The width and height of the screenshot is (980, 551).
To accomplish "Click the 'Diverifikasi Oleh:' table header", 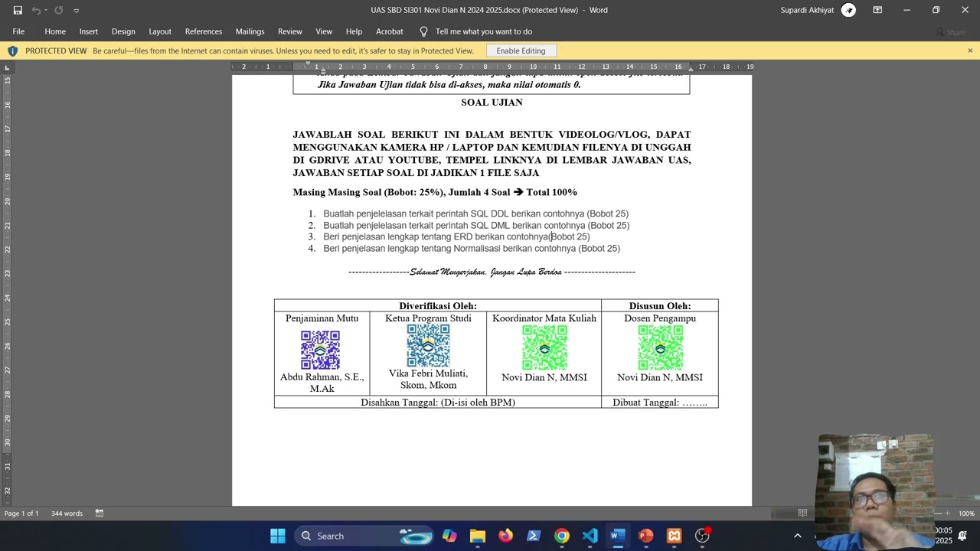I will click(x=438, y=306).
